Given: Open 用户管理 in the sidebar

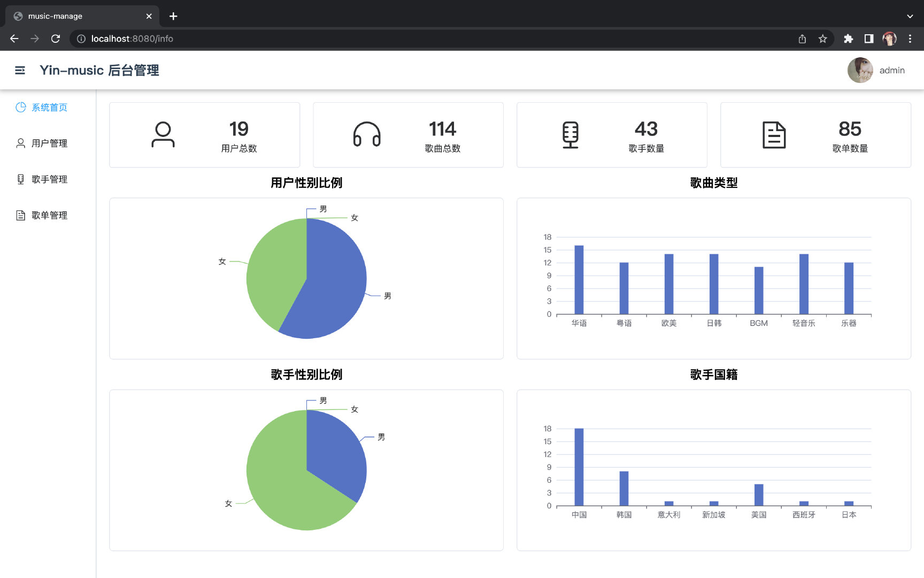Looking at the screenshot, I should point(48,143).
